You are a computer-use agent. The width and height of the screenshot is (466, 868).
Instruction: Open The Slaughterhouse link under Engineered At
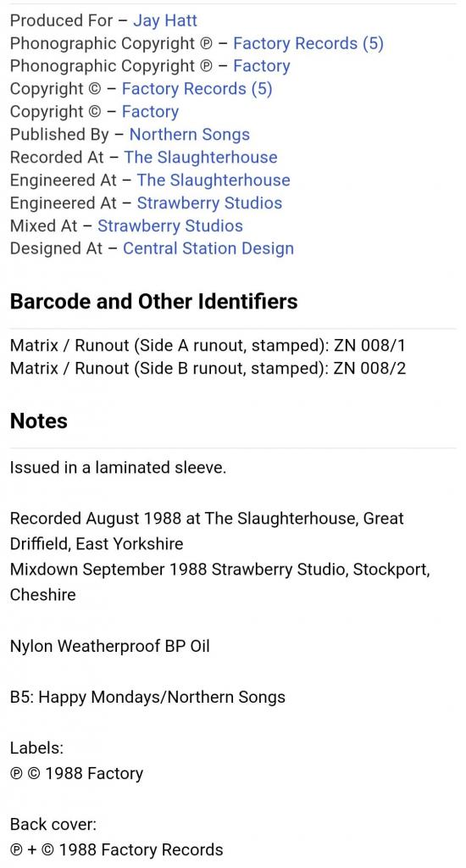(213, 180)
